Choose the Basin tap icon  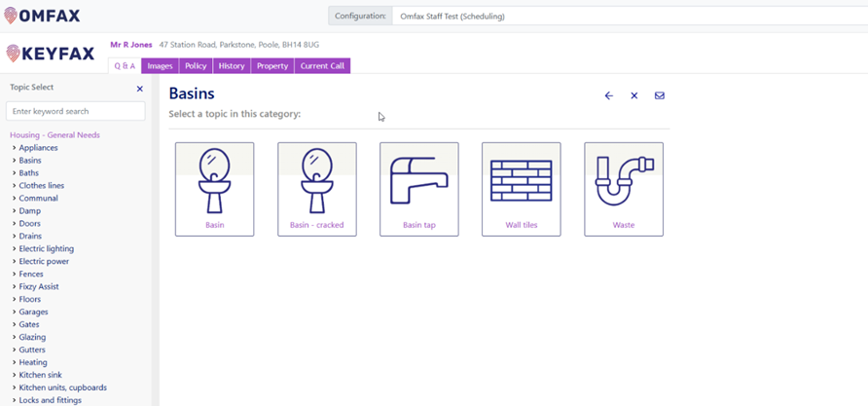tap(418, 181)
